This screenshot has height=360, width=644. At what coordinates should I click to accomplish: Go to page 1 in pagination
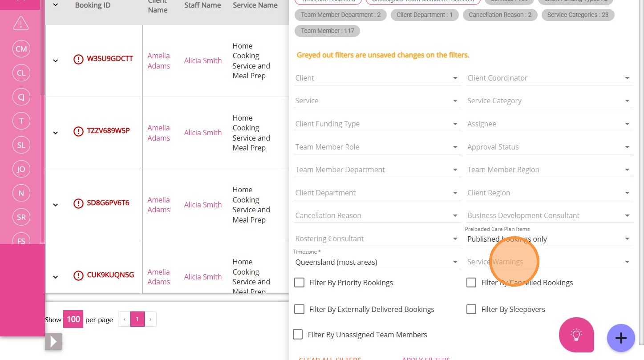point(138,319)
